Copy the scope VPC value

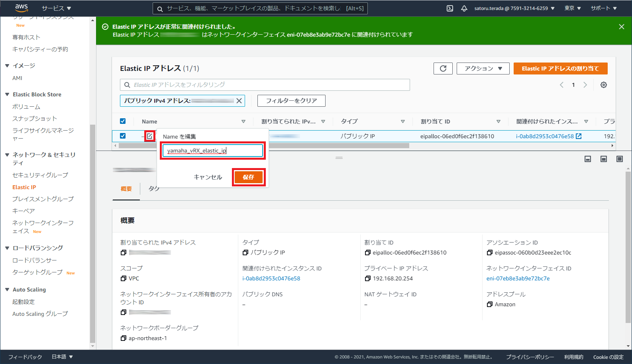click(124, 278)
